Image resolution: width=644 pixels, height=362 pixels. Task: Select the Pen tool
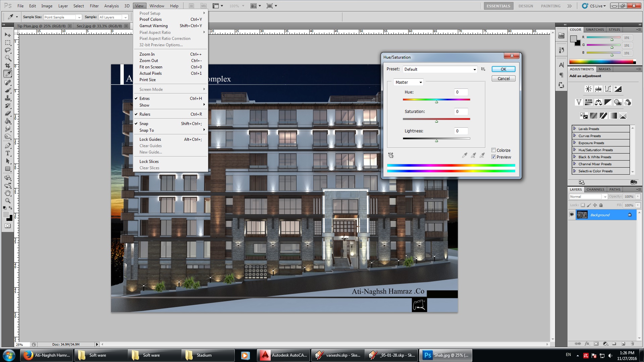pos(8,145)
